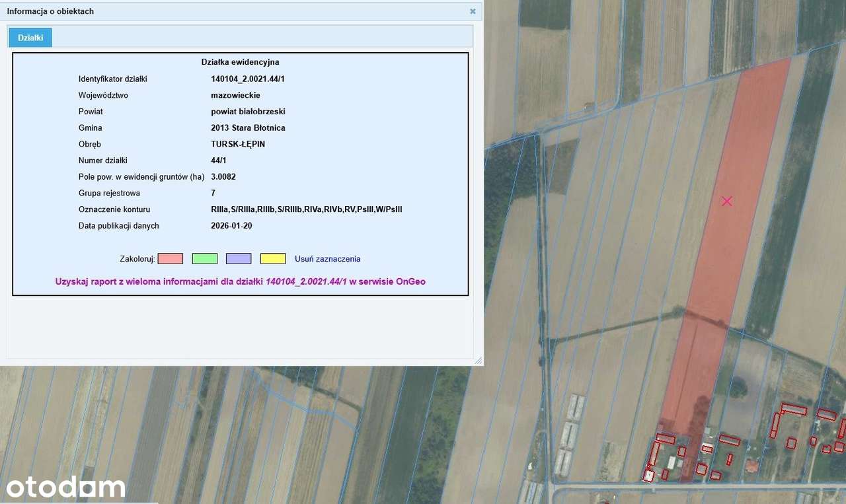Screen dimensions: 846x504
Task: Select the contour designation value starting RIIIa
Action: coord(307,209)
